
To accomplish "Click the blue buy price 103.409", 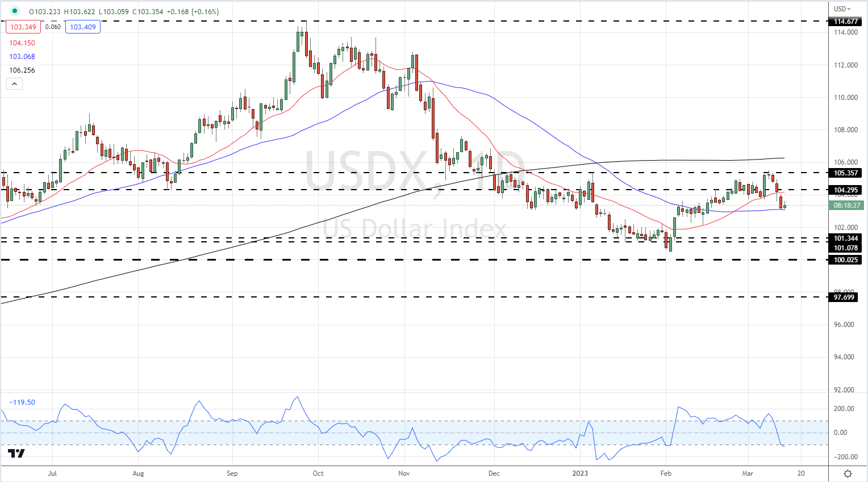I will point(83,27).
